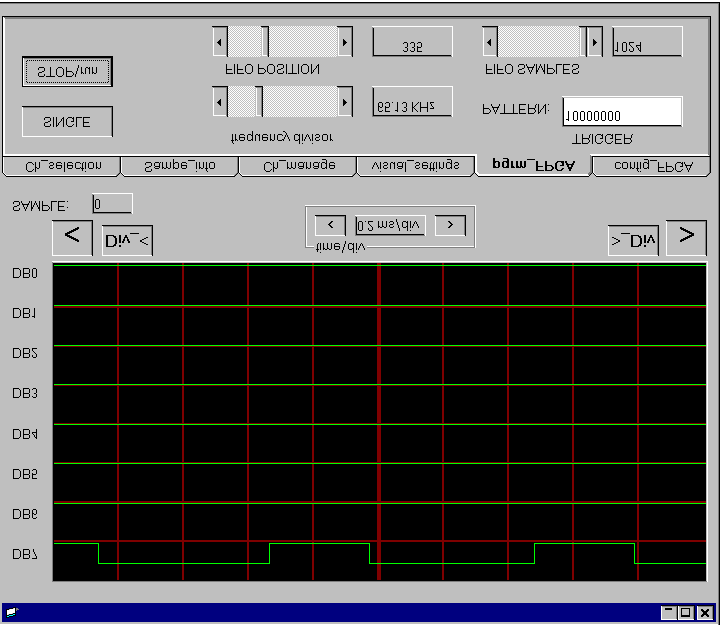Viewport: 722px width, 625px height.
Task: Click the large left arrow button
Action: [72, 237]
